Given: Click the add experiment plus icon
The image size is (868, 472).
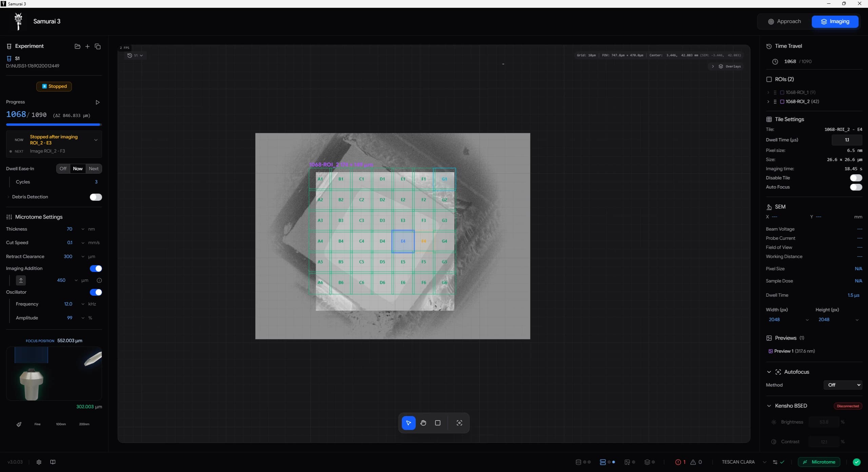Looking at the screenshot, I should point(87,46).
